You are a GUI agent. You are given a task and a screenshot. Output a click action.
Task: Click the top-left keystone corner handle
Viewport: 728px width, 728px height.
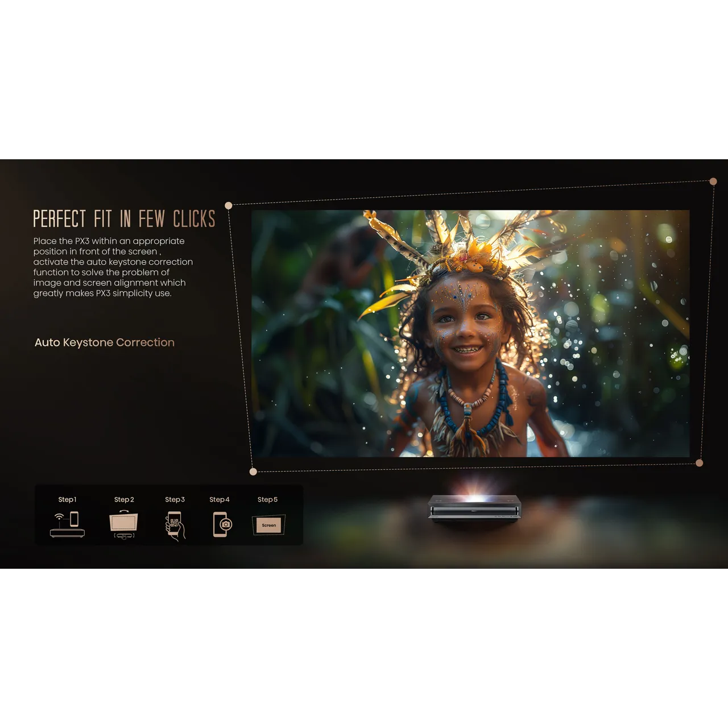point(229,205)
